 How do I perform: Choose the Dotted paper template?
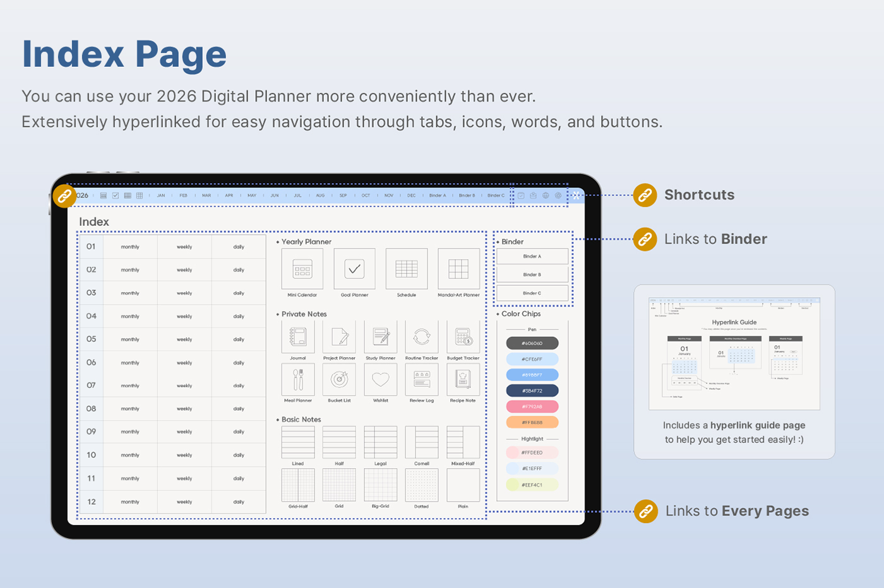pos(422,485)
